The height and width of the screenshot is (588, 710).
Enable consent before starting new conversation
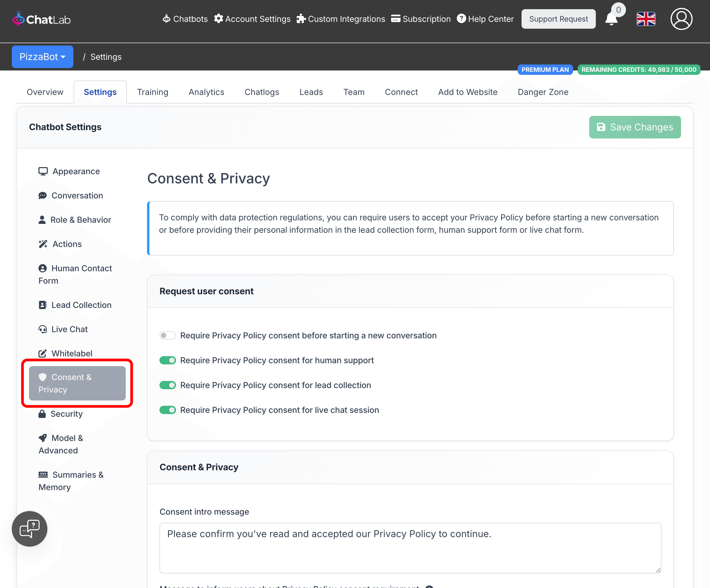pyautogui.click(x=168, y=335)
